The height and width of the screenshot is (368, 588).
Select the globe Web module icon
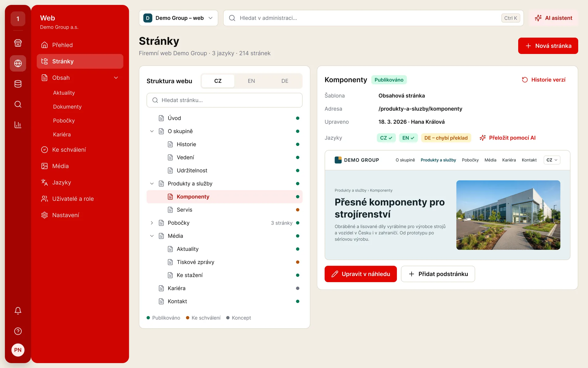tap(18, 63)
